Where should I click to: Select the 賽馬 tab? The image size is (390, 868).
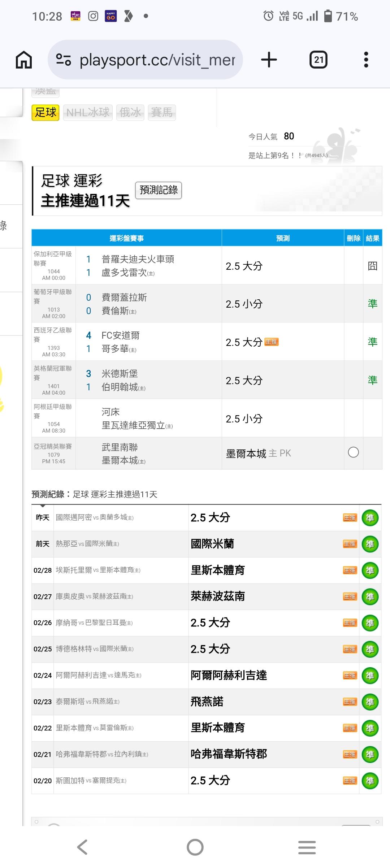162,112
